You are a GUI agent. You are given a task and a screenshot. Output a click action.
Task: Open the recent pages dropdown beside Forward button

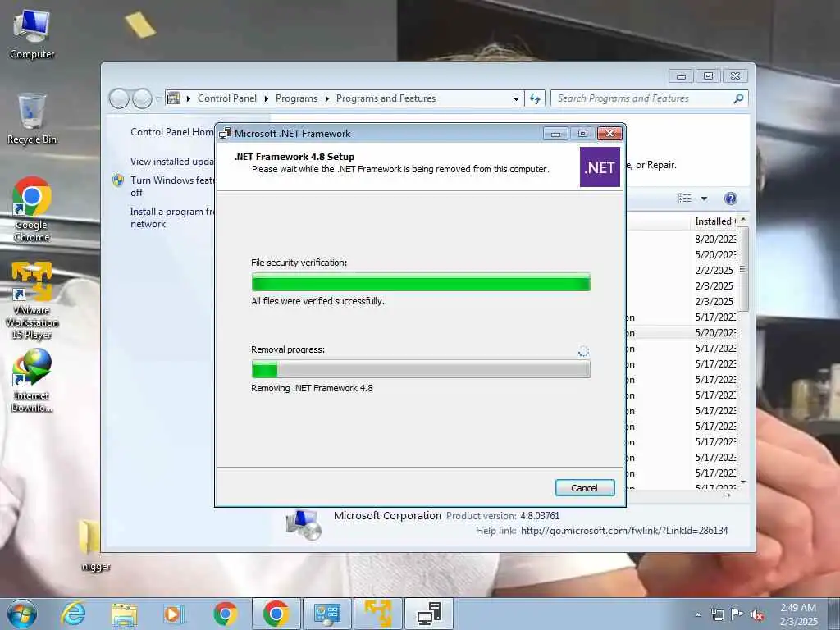click(157, 98)
